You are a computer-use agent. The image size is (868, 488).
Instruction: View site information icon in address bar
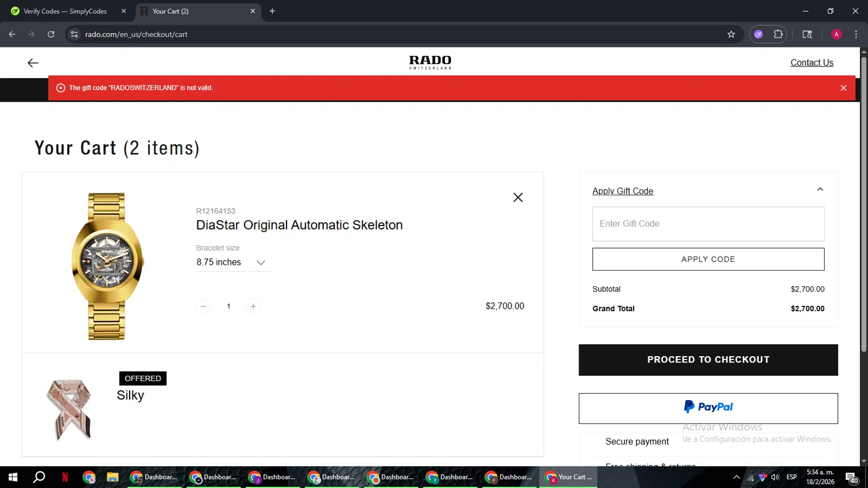tap(74, 34)
